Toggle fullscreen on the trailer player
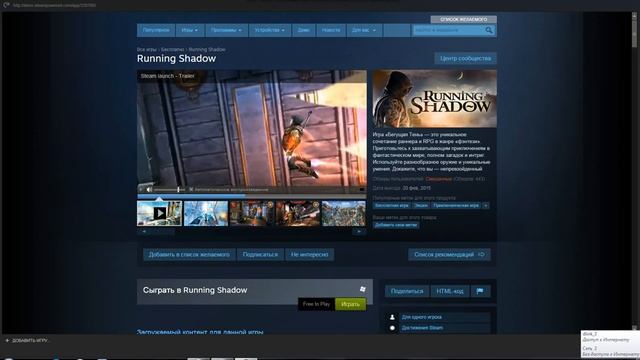640x360 pixels. point(362,189)
